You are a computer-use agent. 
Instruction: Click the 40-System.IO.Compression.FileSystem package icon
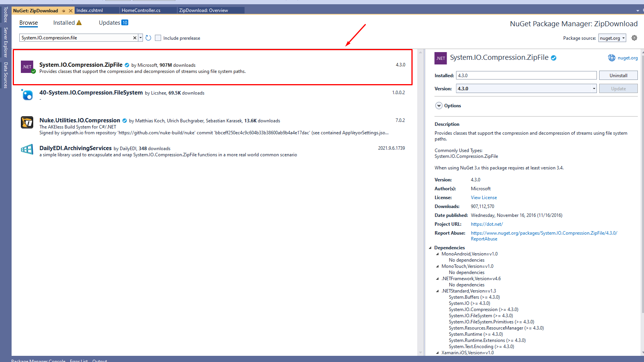point(27,95)
